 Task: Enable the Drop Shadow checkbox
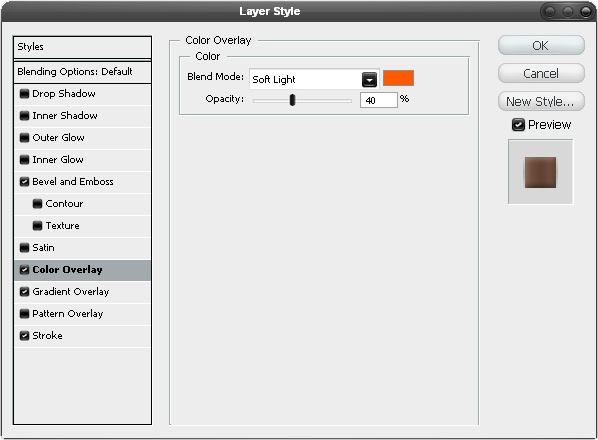point(24,94)
